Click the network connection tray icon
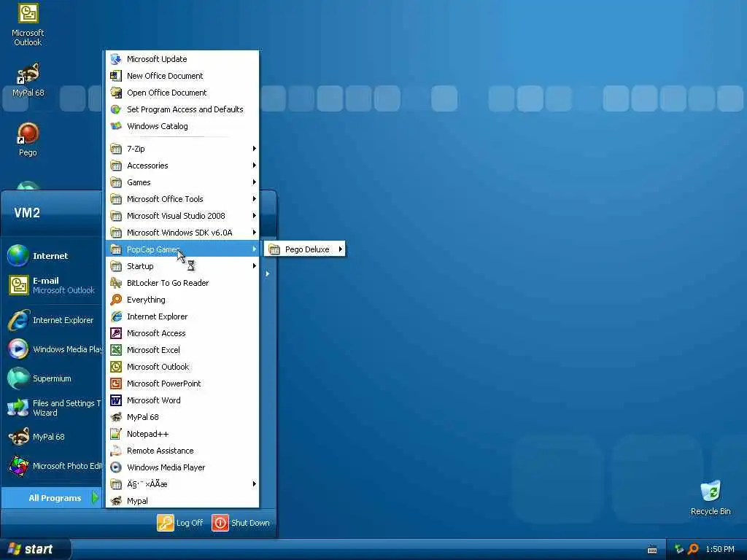 pyautogui.click(x=679, y=549)
